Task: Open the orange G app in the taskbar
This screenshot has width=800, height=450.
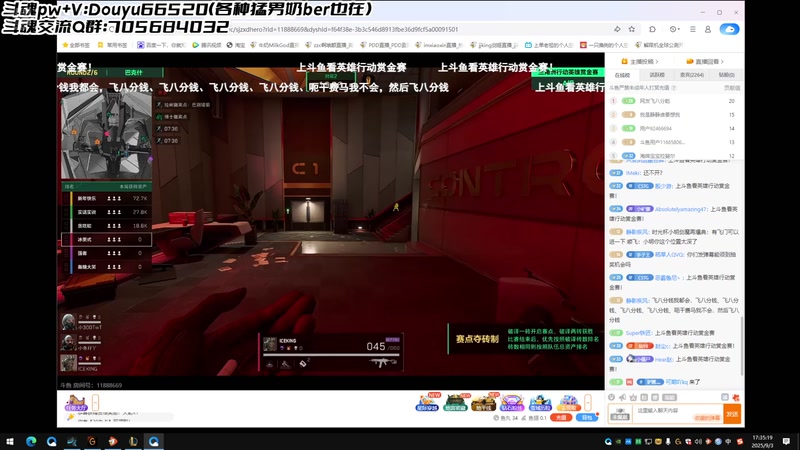Action: tap(92, 441)
